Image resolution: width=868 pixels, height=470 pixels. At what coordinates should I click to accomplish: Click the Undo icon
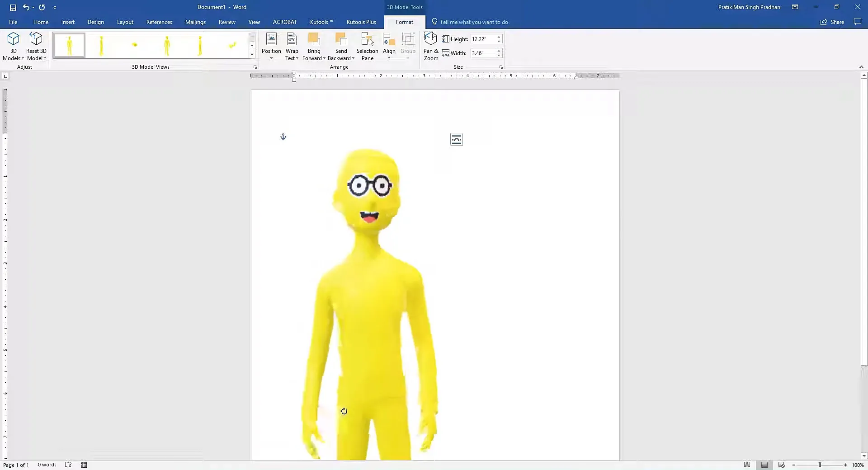(26, 7)
